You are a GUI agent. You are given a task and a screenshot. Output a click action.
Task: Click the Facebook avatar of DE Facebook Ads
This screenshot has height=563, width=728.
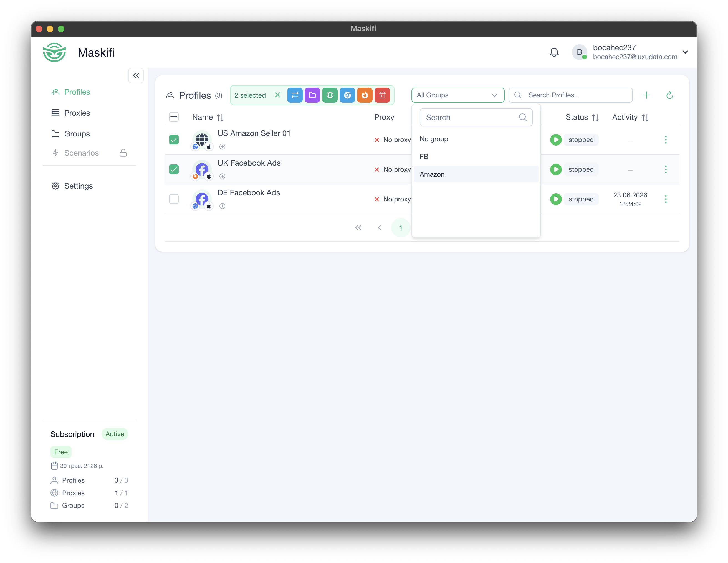point(202,198)
